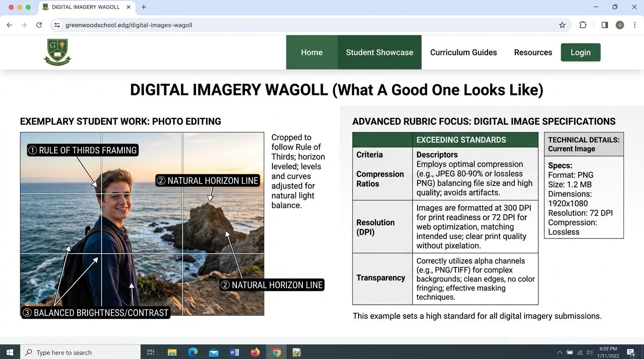Open Task View on the taskbar

pos(151,352)
